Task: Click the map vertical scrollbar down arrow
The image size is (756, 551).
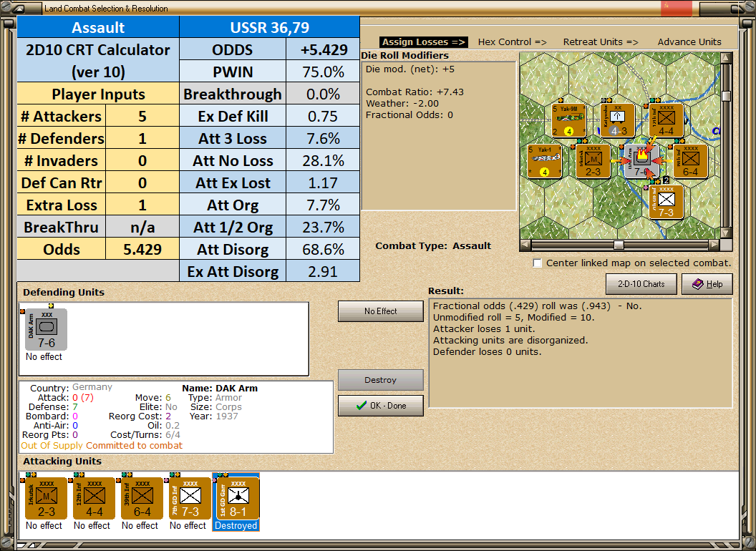Action: [726, 233]
